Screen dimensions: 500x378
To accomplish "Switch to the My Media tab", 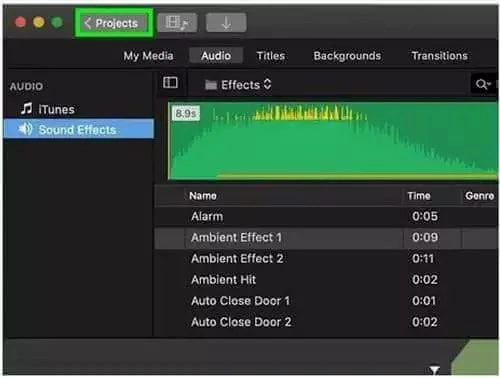I will pyautogui.click(x=148, y=56).
